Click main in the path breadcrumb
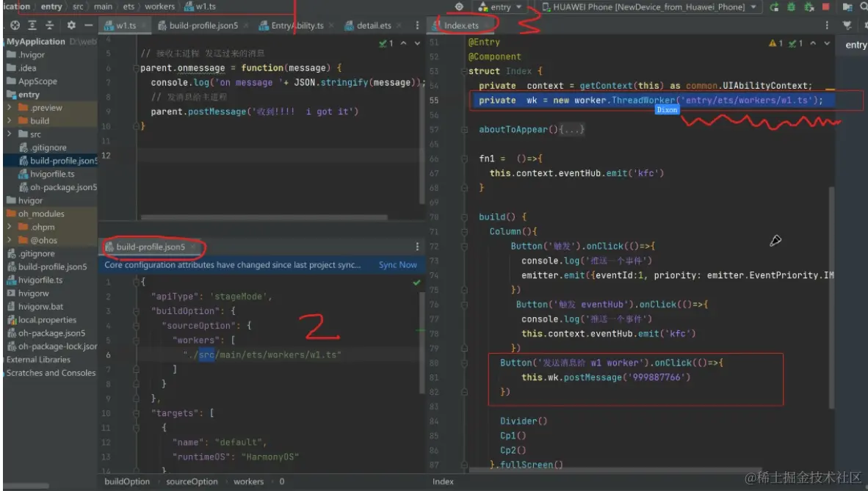 pos(103,7)
